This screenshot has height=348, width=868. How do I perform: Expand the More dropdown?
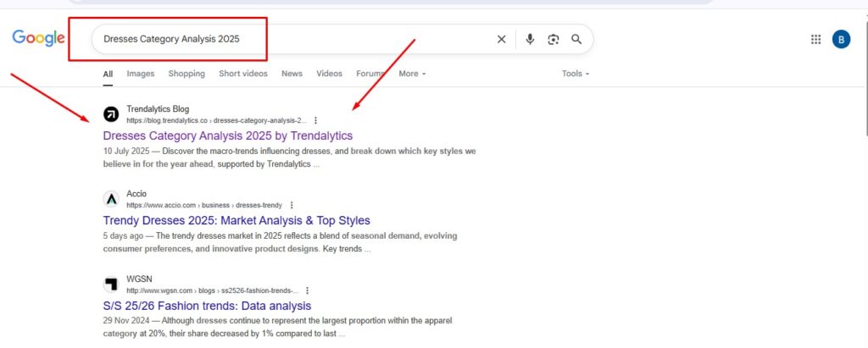coord(413,74)
